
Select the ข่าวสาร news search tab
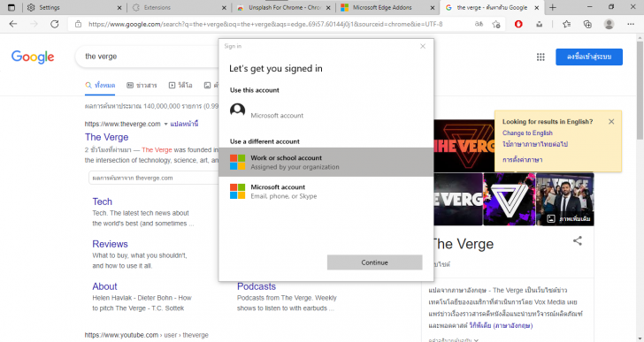pos(142,86)
